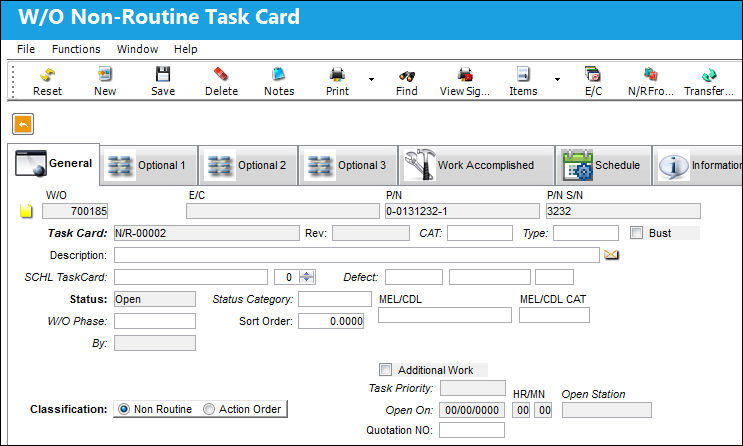This screenshot has height=446, width=743.
Task: Enable the Additional Work checkbox
Action: point(385,370)
